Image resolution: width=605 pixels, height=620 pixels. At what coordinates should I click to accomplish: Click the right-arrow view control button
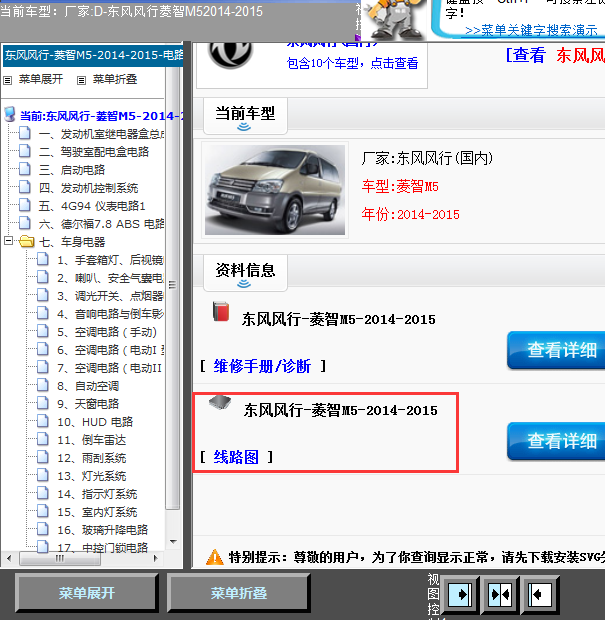459,594
